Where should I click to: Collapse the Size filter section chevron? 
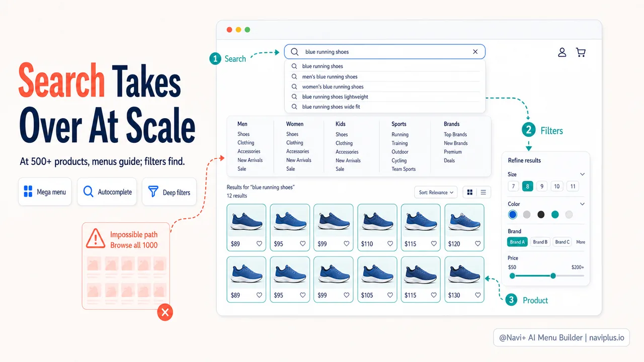[x=582, y=174]
